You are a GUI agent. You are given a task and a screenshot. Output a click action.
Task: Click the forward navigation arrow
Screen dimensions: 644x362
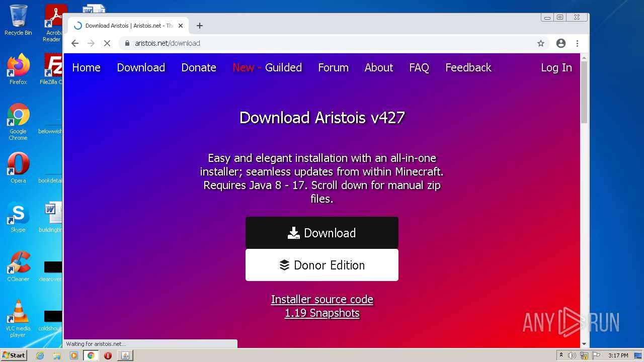pyautogui.click(x=91, y=43)
